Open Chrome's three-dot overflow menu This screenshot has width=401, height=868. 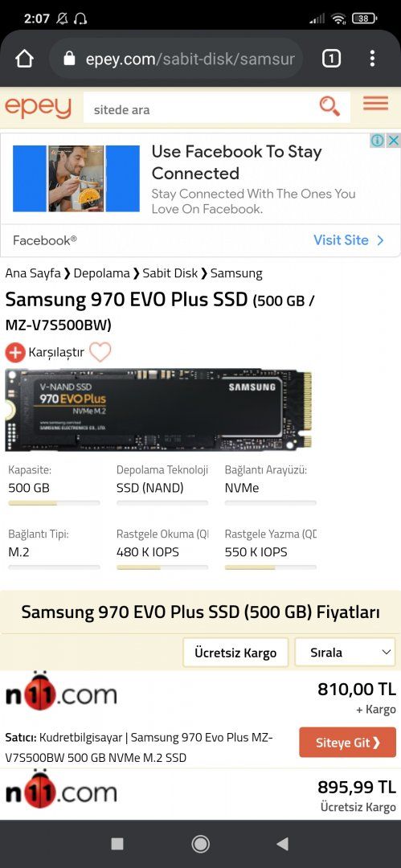tap(372, 58)
